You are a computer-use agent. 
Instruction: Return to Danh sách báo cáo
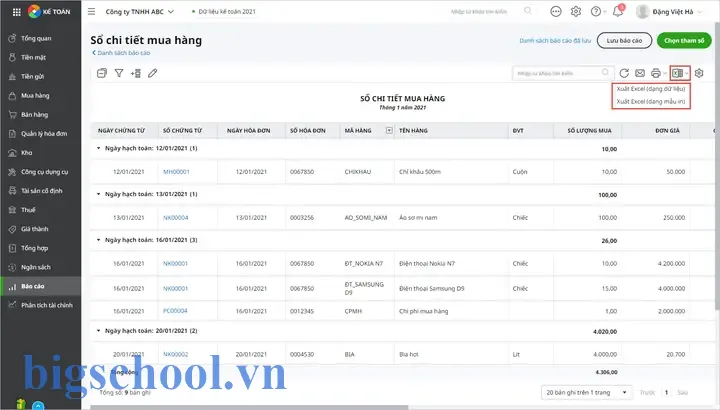tap(121, 53)
